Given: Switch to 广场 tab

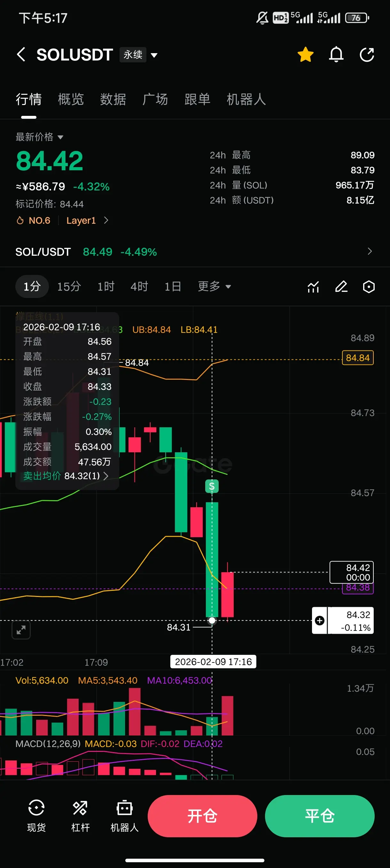Looking at the screenshot, I should 155,100.
